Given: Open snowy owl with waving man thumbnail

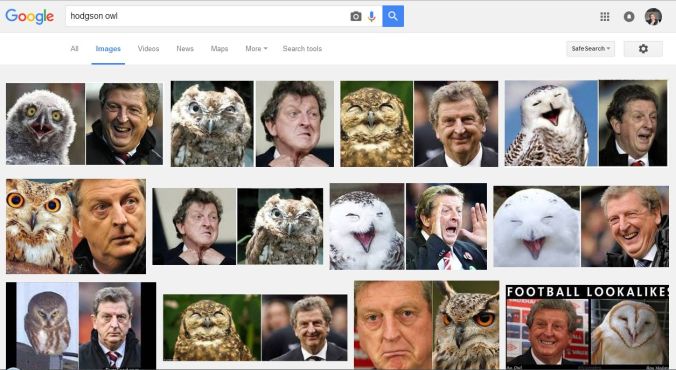Looking at the screenshot, I should click(x=408, y=226).
